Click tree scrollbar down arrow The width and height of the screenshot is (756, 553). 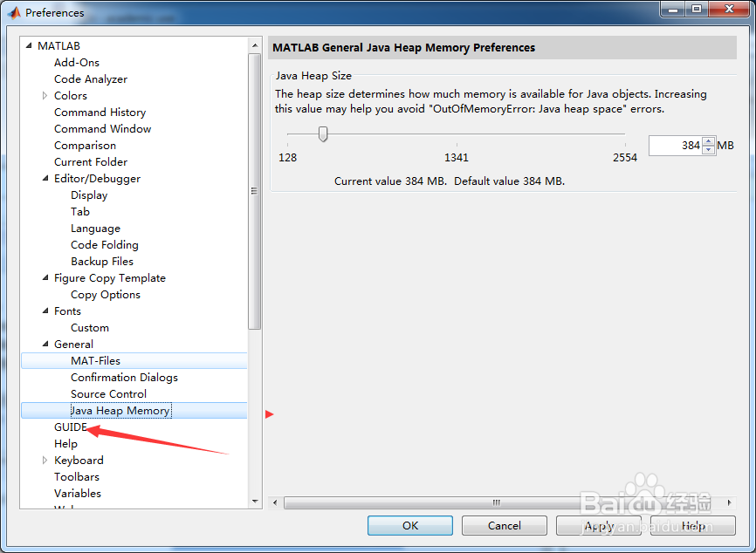pos(255,502)
